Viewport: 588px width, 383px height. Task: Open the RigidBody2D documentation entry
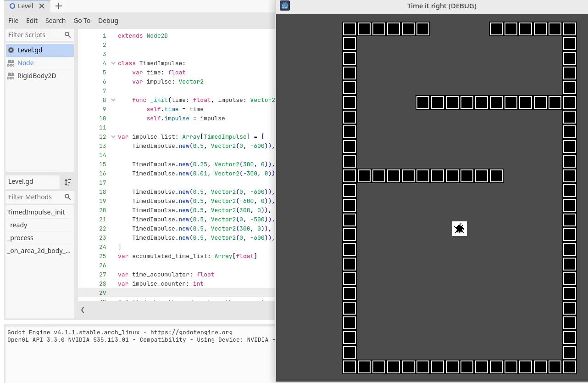point(40,76)
